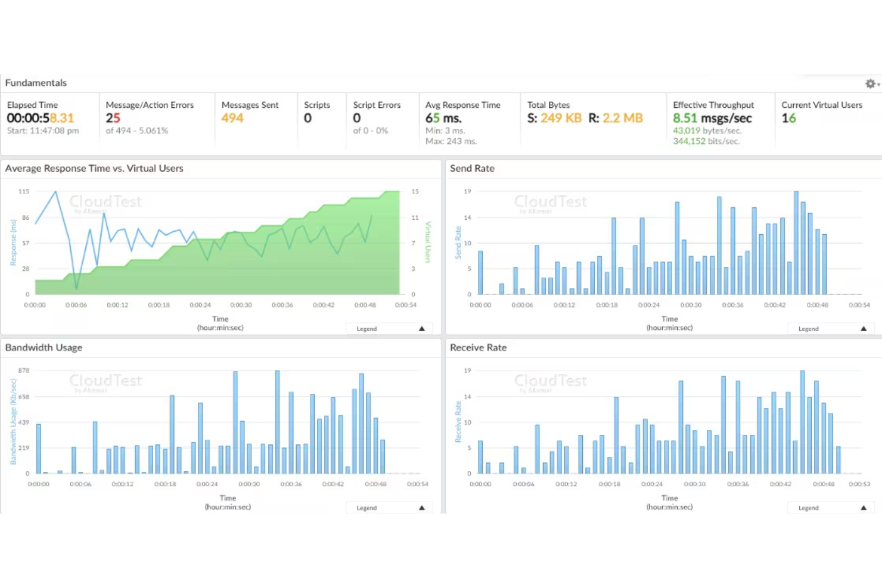Screen dimensions: 882x588
Task: Expand the gear menu dropdown arrow
Action: (876, 84)
